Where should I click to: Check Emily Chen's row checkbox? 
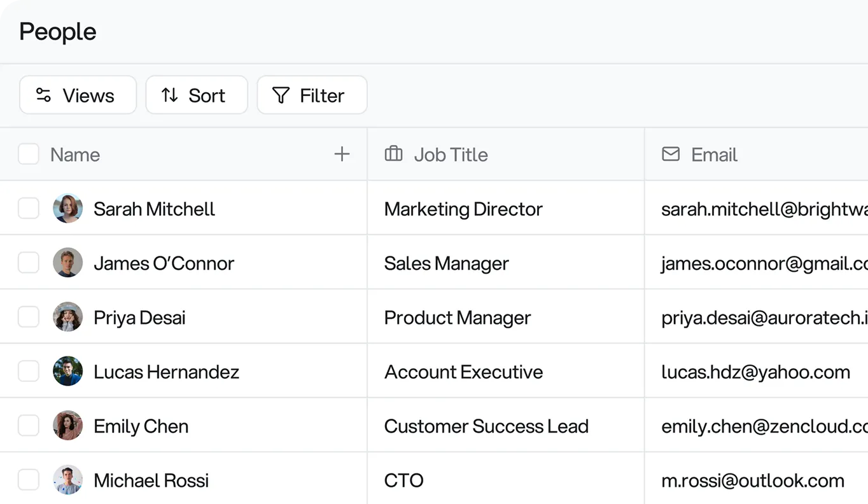click(x=29, y=425)
